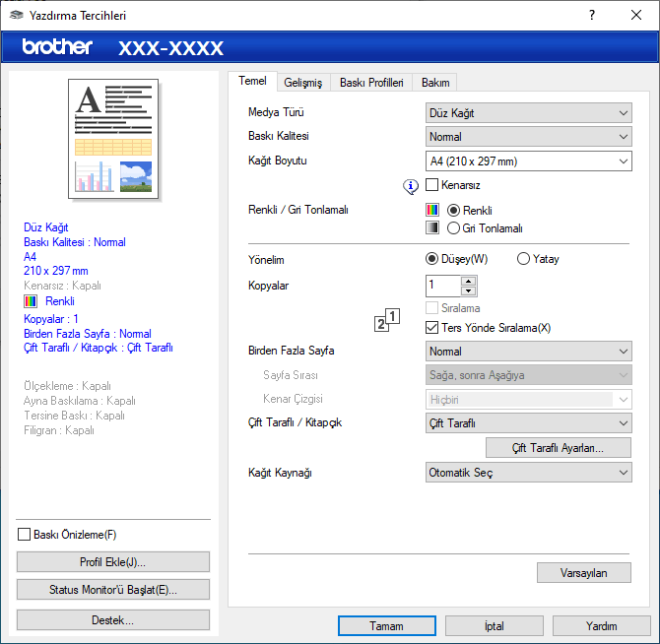Enable the Kenarsız checkbox
The width and height of the screenshot is (660, 644).
[x=432, y=185]
